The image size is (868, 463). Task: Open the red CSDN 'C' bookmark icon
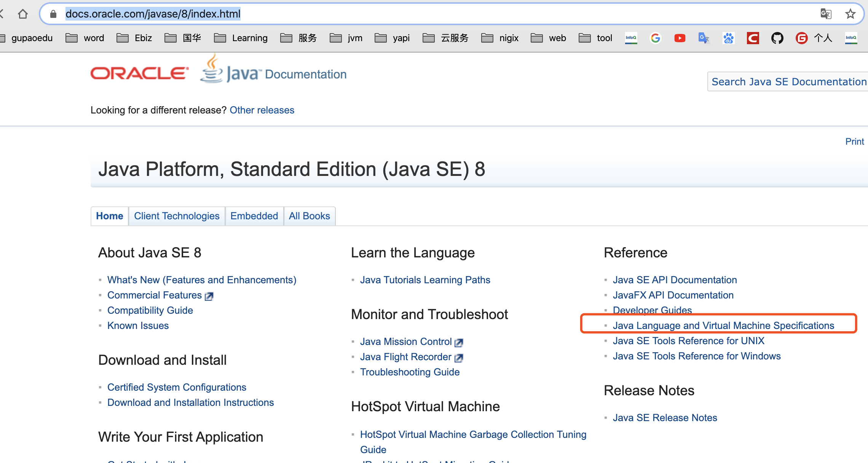(x=753, y=38)
